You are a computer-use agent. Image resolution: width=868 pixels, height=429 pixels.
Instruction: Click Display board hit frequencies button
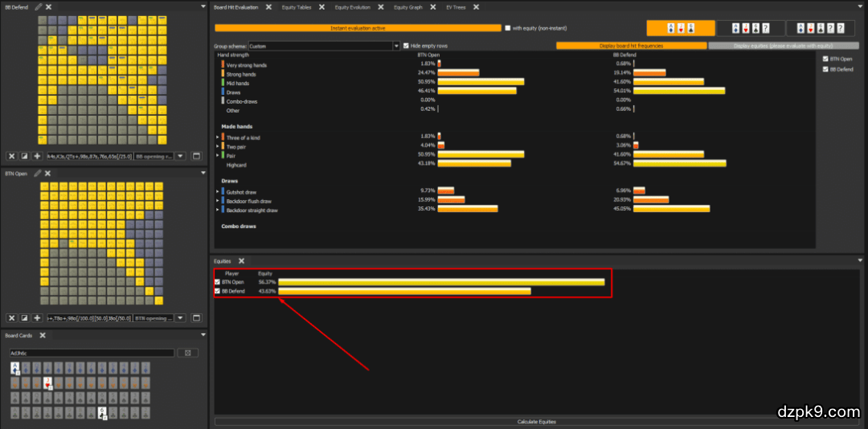click(631, 46)
